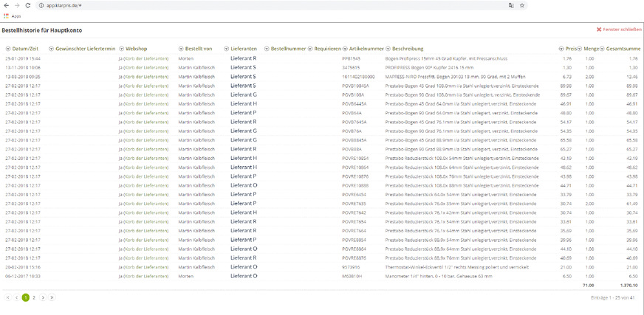Viewport: 644px width, 315px height.
Task: Select the Prestabo Reduzierstück 108.0x 88mm description
Action: pos(462,185)
